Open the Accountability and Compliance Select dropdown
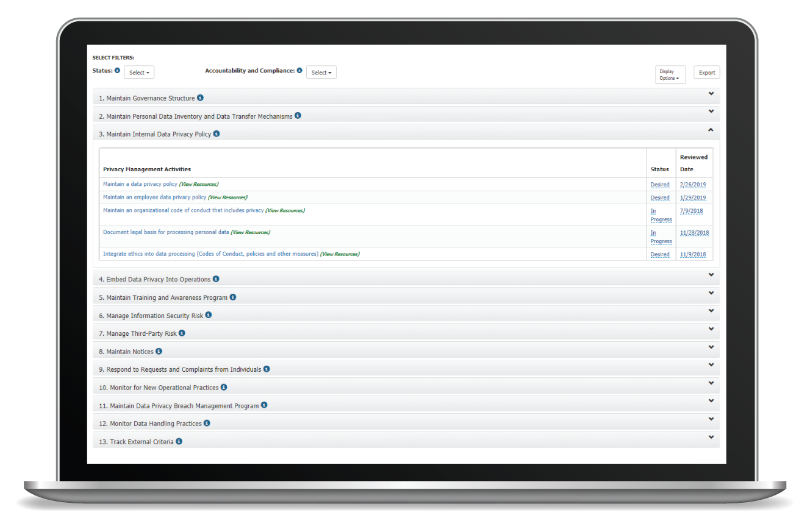This screenshot has width=810, height=532. [321, 73]
